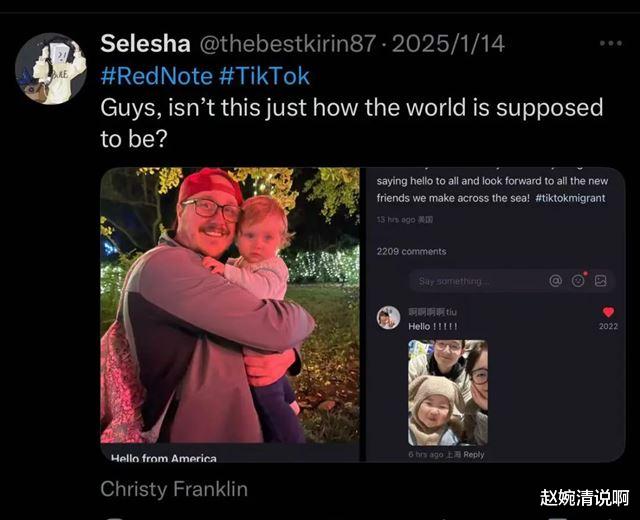Click Selesha's profile avatar
Screen dimensions: 640x520
50,68
